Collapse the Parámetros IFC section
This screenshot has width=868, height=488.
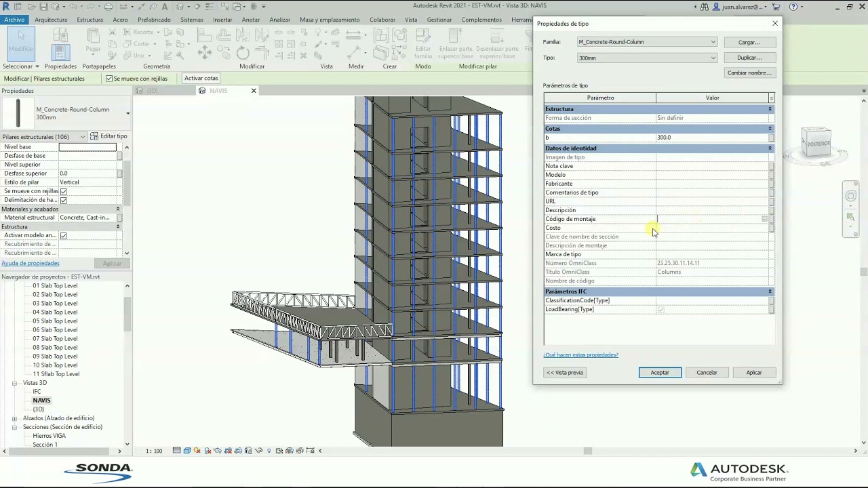click(x=770, y=291)
